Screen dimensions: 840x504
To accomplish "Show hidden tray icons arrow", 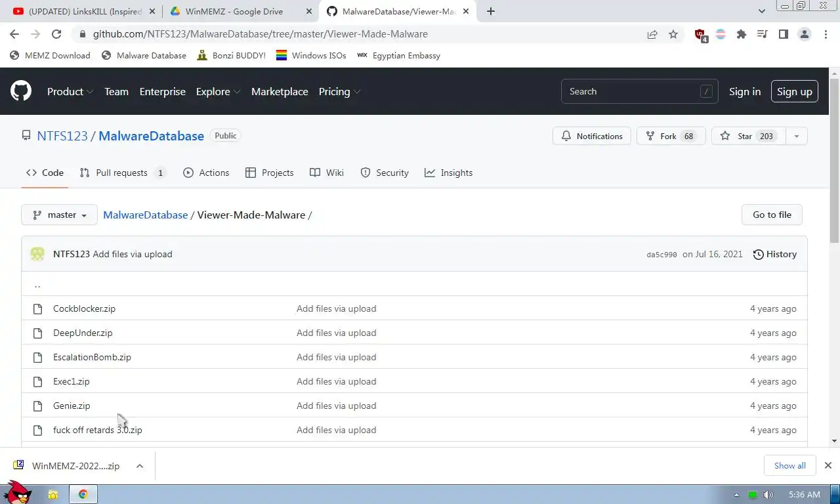I will tap(736, 495).
